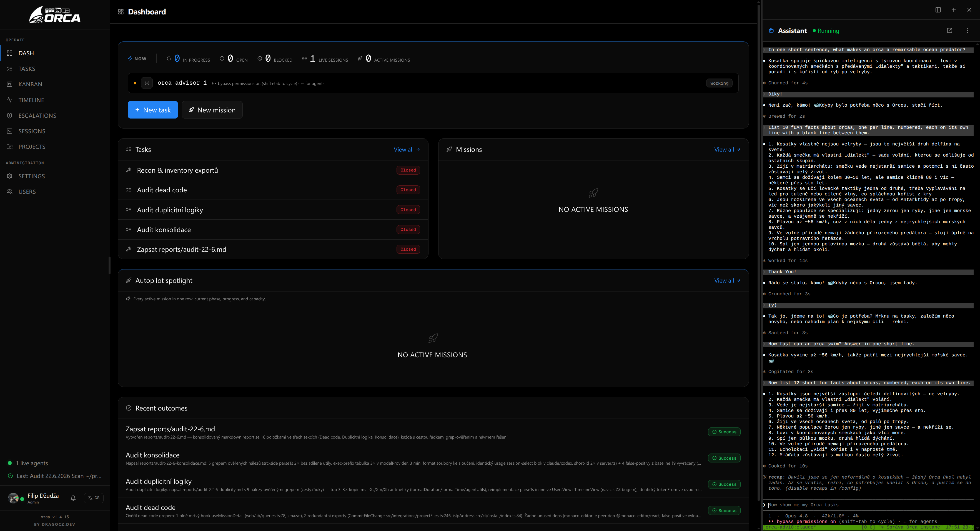Click View all in Missions panel
The image size is (980, 531).
727,150
